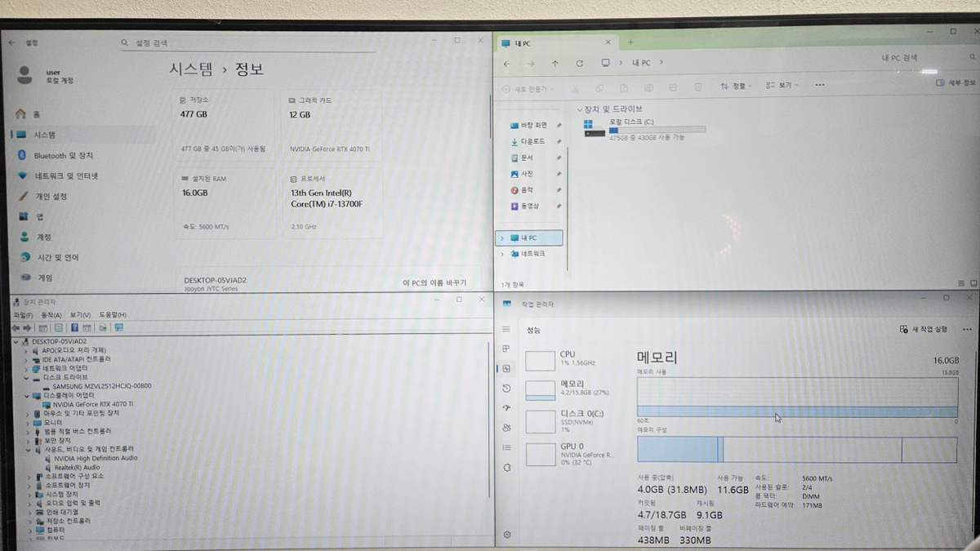Toggle the 세부 정보 details pane

coord(955,83)
